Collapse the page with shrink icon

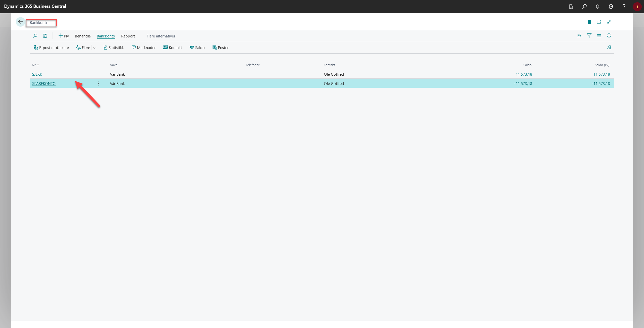[609, 22]
